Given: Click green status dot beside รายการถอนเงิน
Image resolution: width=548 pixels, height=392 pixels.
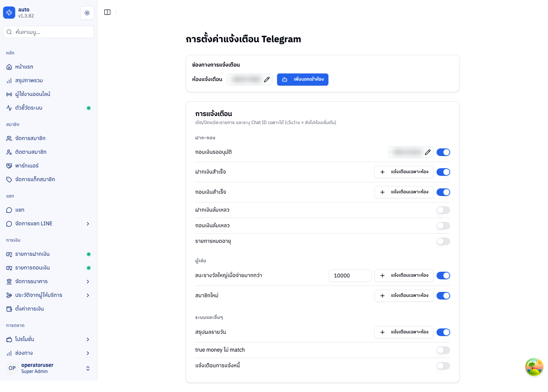Looking at the screenshot, I should tap(89, 268).
